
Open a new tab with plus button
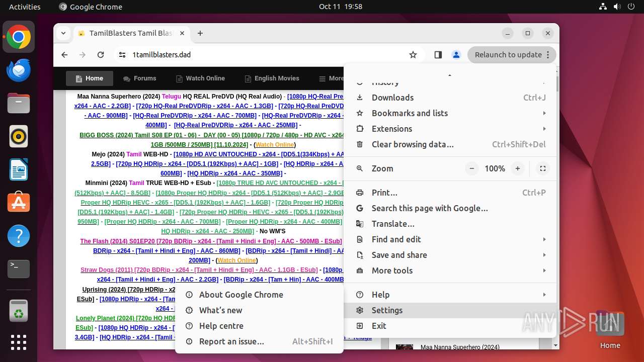[200, 33]
